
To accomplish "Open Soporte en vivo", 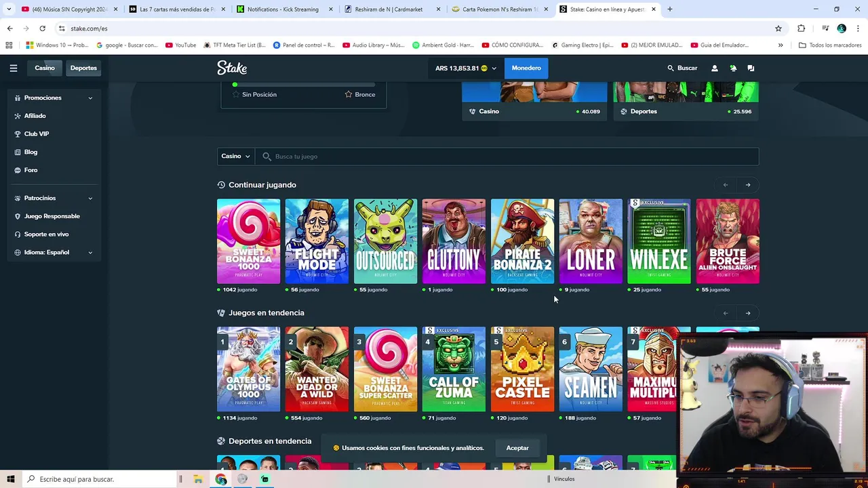I will click(x=46, y=234).
